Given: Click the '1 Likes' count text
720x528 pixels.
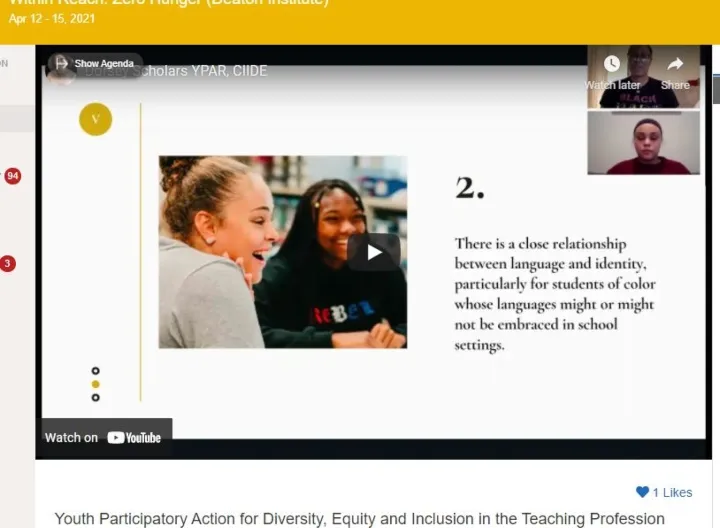Looking at the screenshot, I should pyautogui.click(x=672, y=492).
